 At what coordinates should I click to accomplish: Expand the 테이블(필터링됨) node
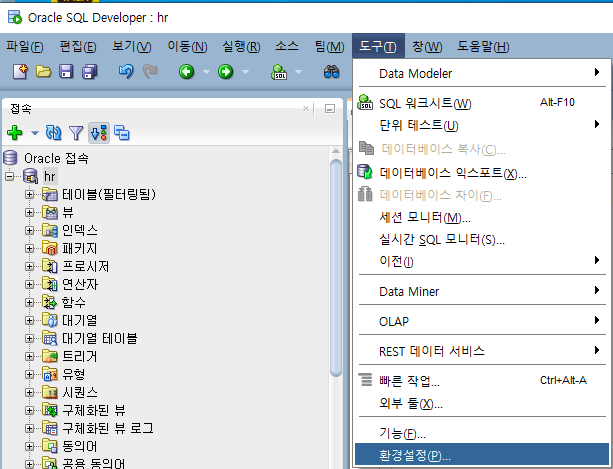(29, 194)
